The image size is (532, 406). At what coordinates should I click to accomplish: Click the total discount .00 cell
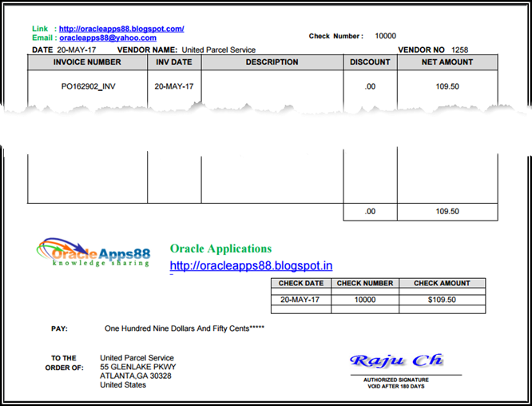[370, 212]
